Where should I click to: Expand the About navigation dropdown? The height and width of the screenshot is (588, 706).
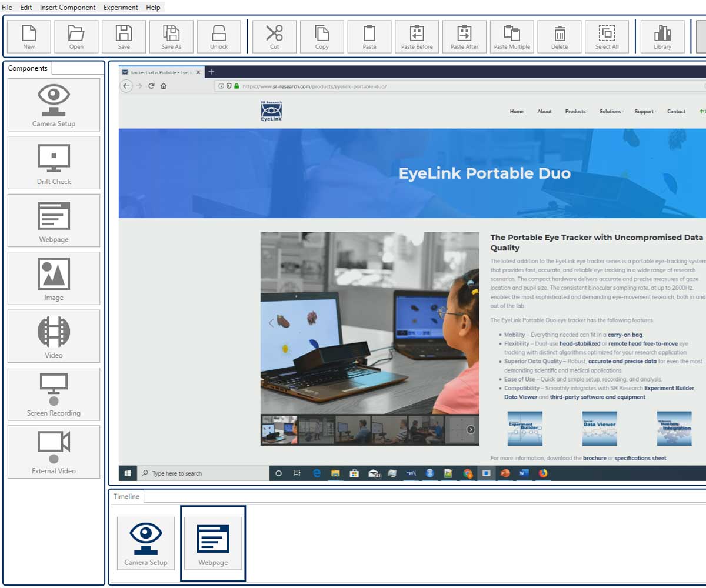tap(545, 111)
